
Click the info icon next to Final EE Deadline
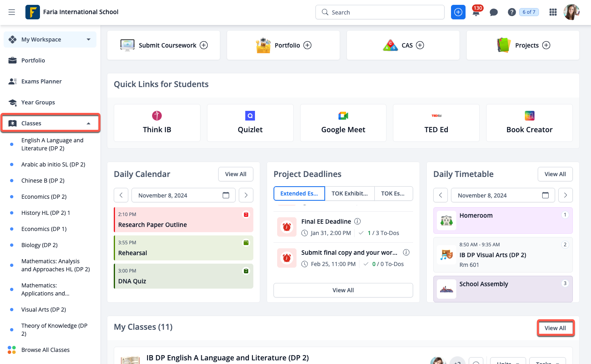coord(357,221)
